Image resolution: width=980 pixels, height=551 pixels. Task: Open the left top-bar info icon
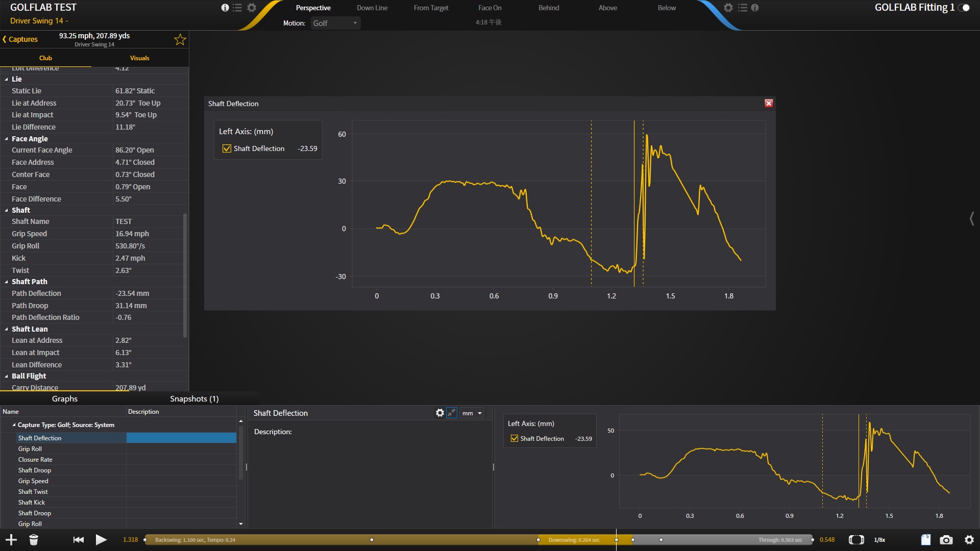pyautogui.click(x=225, y=8)
